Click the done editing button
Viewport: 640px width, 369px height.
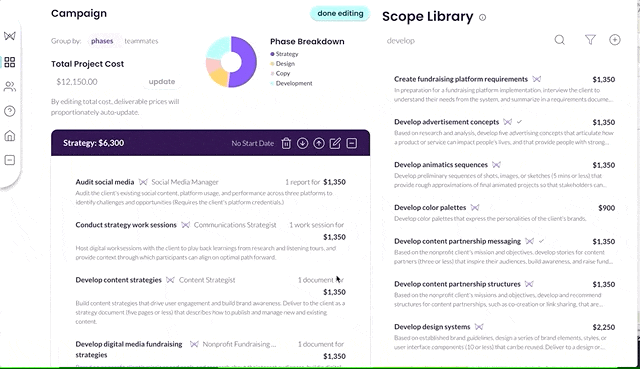(x=340, y=13)
